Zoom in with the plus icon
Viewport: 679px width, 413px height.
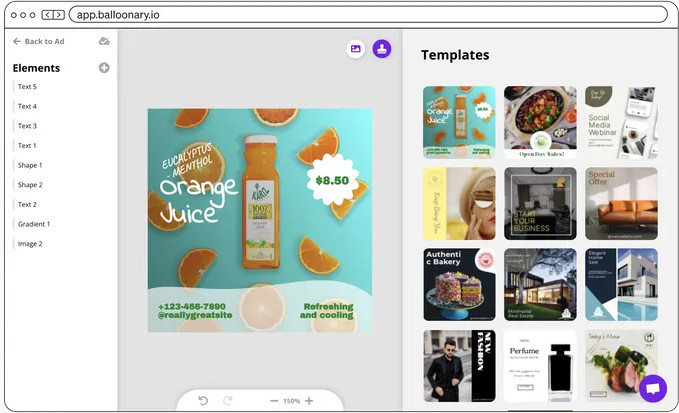[x=309, y=400]
